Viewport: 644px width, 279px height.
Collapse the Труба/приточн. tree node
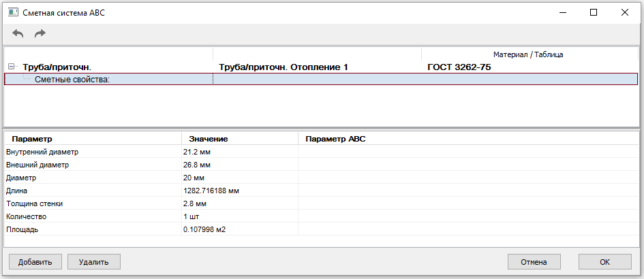[x=12, y=67]
